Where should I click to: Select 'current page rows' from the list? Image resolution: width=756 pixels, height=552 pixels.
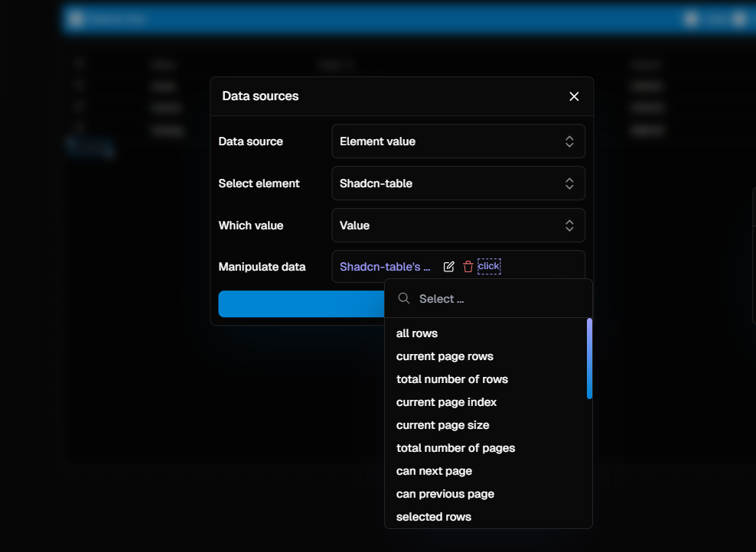coord(445,356)
